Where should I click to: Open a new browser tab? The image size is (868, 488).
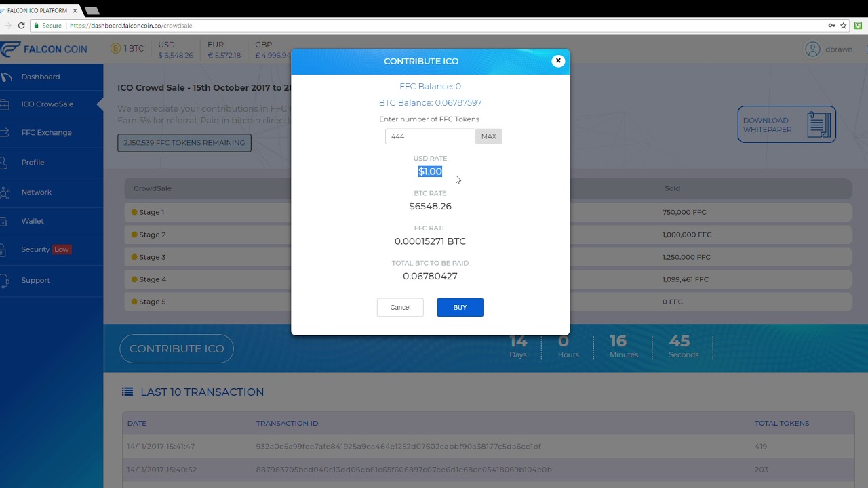pos(92,11)
